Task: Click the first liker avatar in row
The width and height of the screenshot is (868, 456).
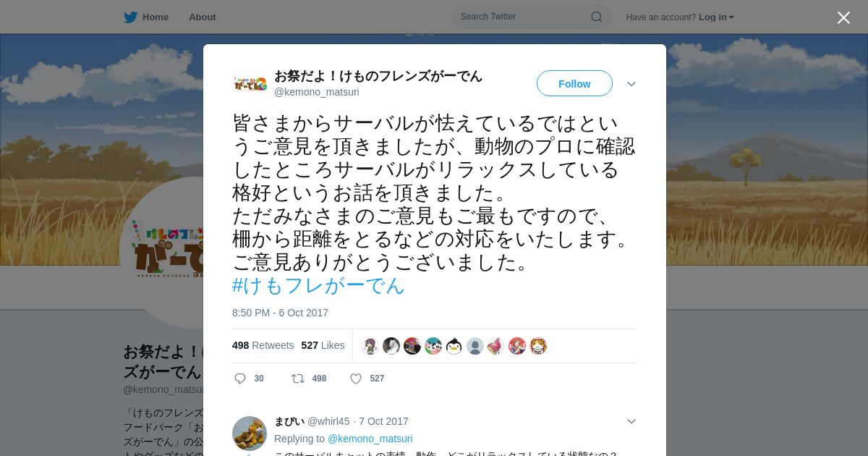Action: click(370, 346)
